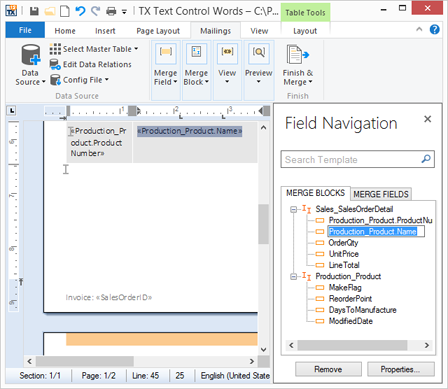Click the Remove button

(x=328, y=369)
